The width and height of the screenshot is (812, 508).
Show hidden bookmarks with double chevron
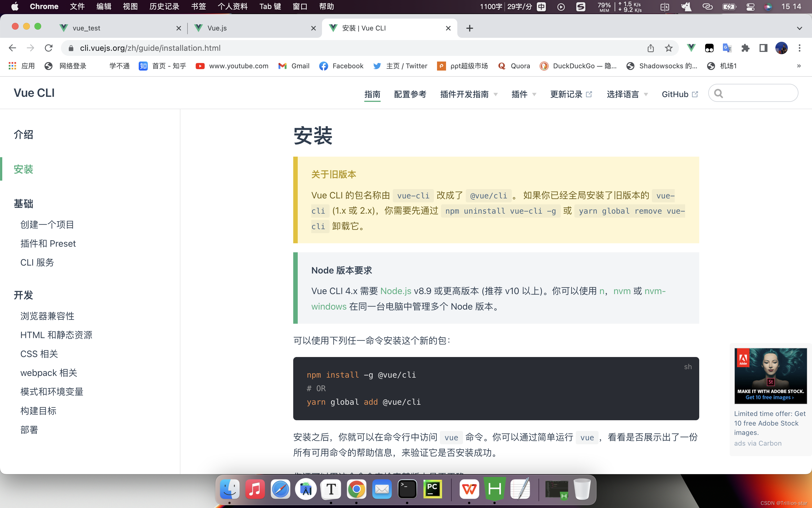[799, 66]
